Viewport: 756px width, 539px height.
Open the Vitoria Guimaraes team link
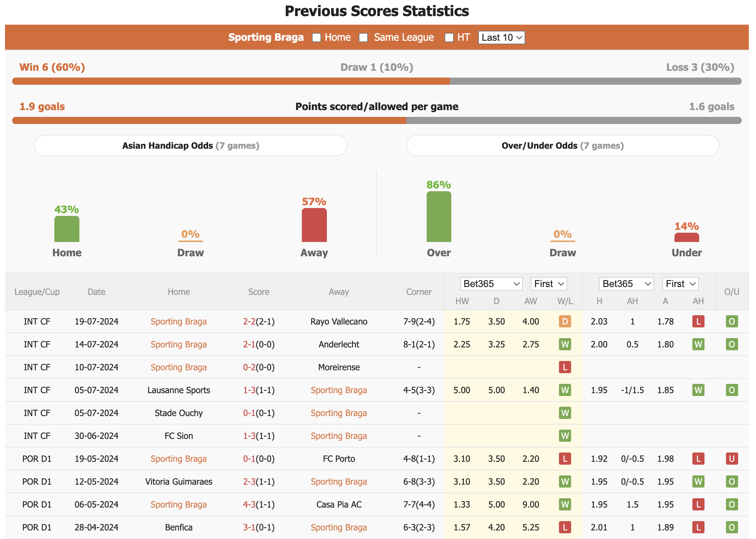tap(179, 481)
